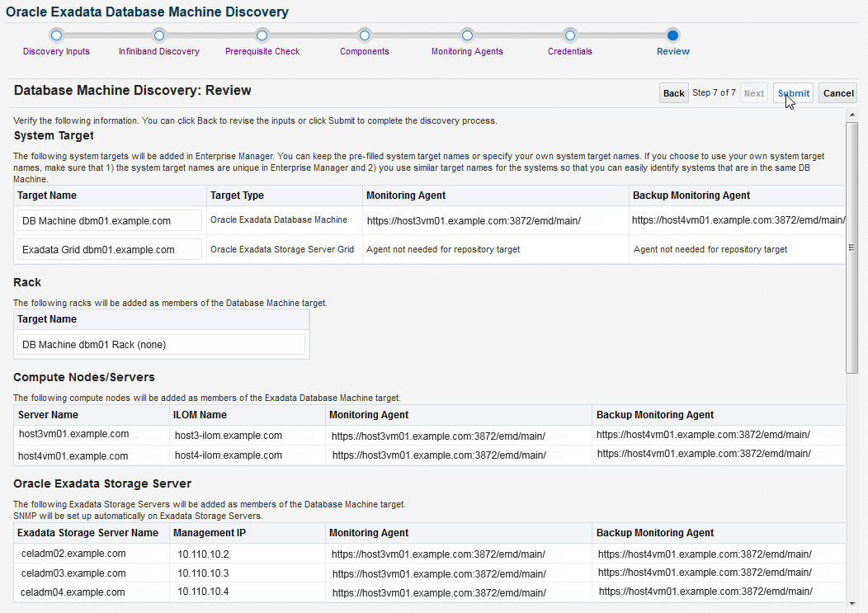Cancel the Database Machine Discovery wizard

837,92
